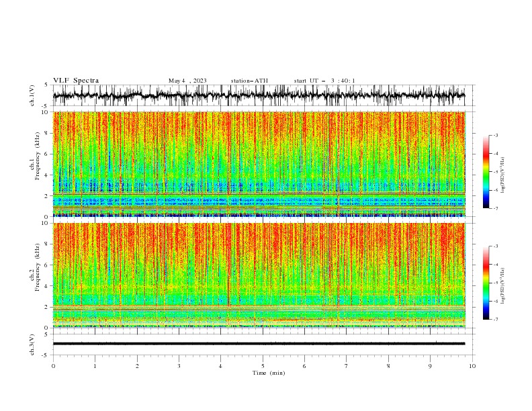
Task: Click time axis tick label "3"
Action: coord(179,366)
